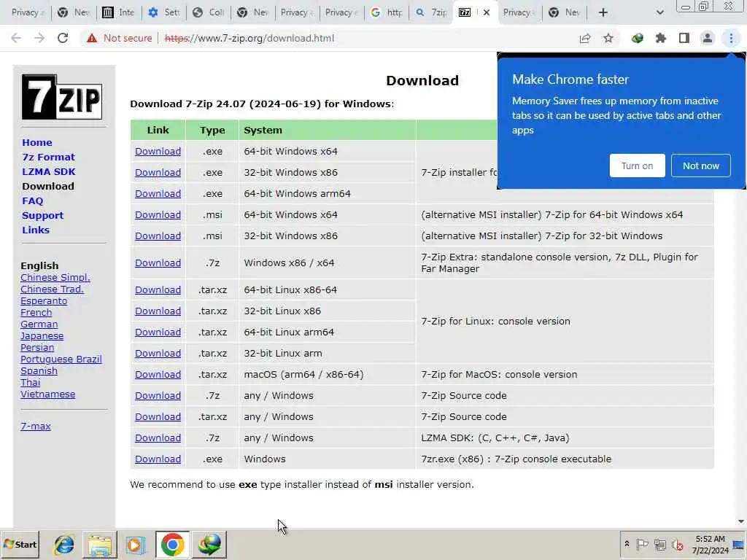Switch to the Coll tab

click(x=208, y=12)
